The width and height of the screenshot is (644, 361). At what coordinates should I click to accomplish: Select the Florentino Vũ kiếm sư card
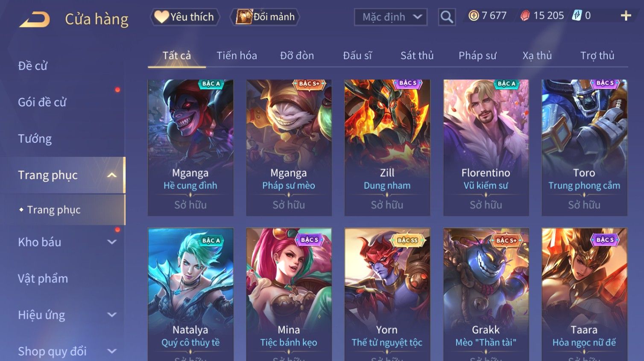point(486,147)
